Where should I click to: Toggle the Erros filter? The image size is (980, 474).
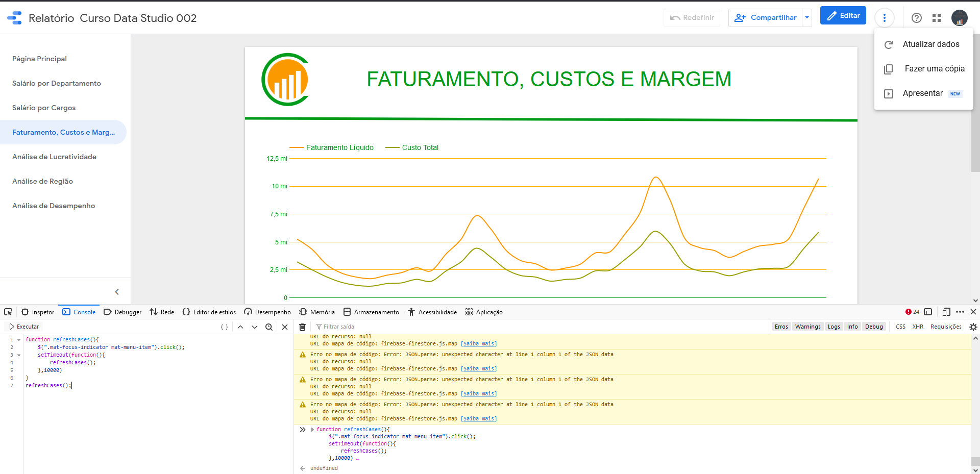pyautogui.click(x=781, y=327)
